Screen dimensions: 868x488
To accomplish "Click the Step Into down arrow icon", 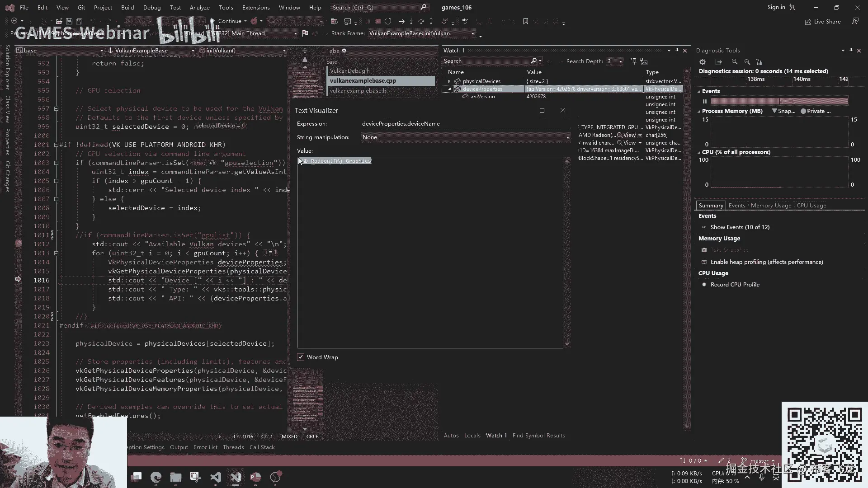I will point(411,21).
